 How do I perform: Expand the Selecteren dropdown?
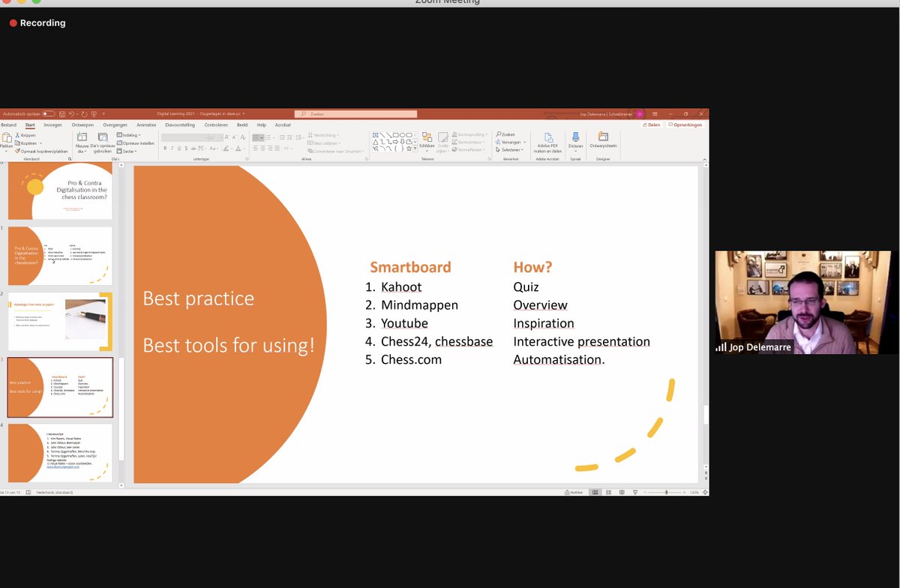pyautogui.click(x=510, y=149)
